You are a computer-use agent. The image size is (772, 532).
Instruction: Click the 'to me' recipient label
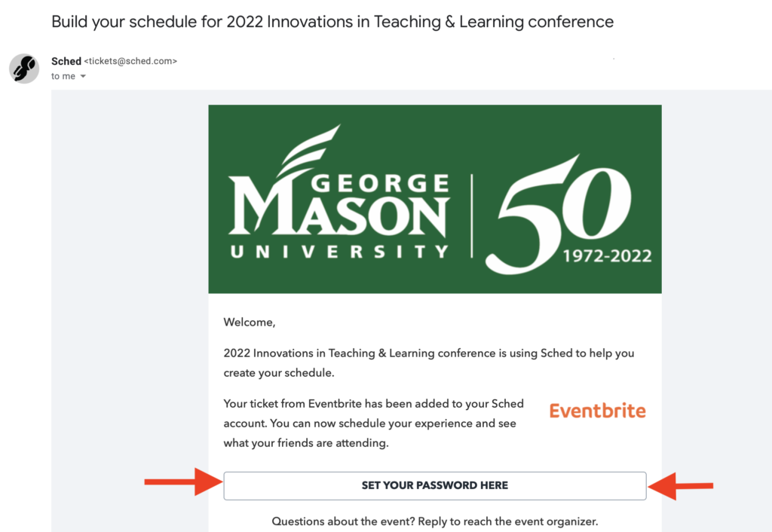click(63, 76)
